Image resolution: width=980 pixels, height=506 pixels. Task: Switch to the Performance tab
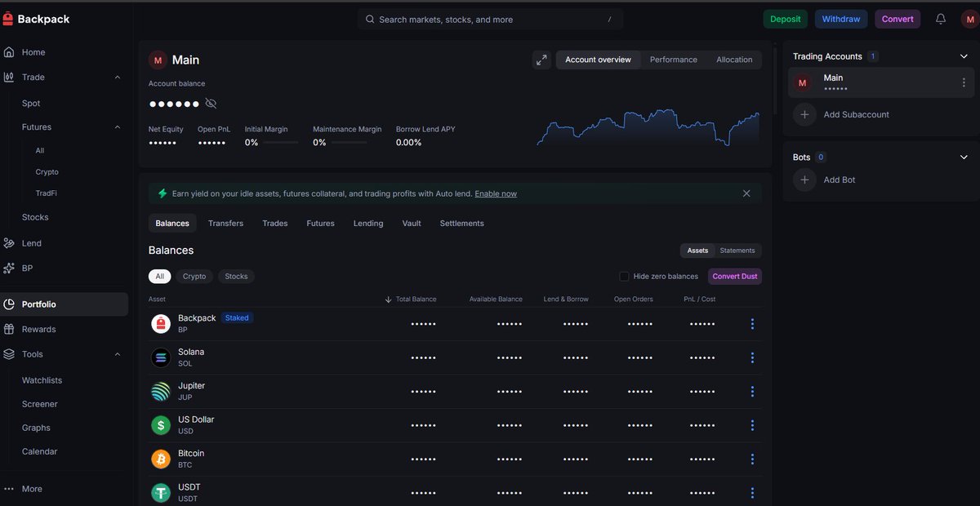coord(674,60)
